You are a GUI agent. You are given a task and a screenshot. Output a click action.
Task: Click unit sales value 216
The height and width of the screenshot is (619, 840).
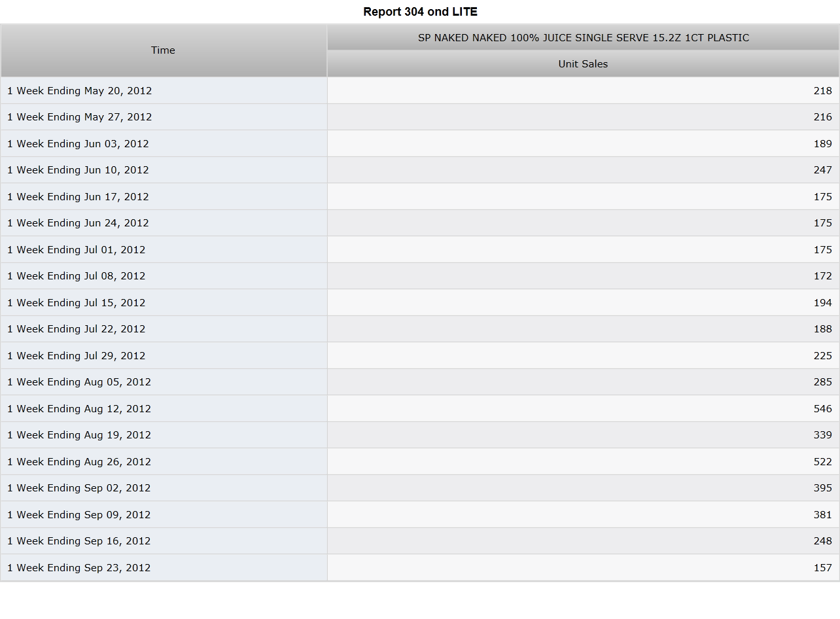[x=823, y=117]
